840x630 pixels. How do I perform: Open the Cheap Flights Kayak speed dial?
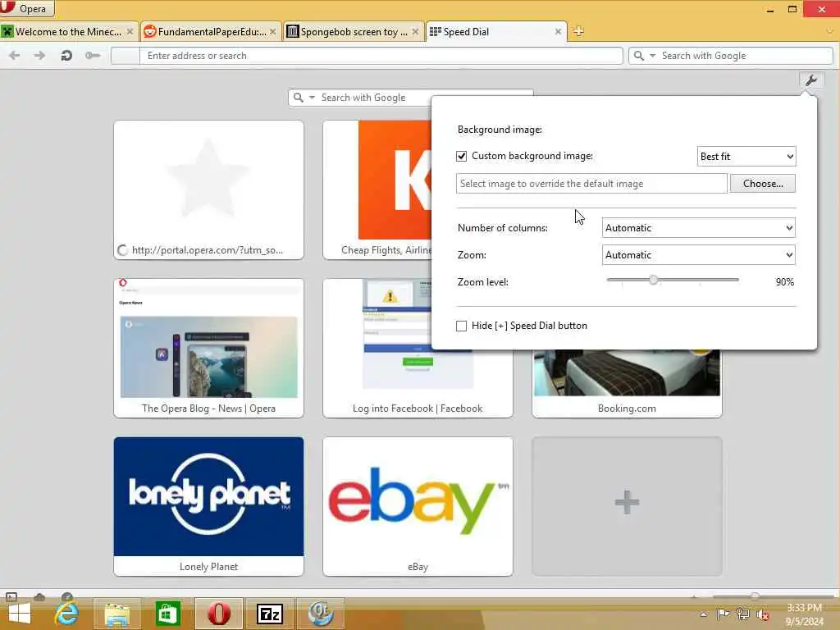coord(377,190)
